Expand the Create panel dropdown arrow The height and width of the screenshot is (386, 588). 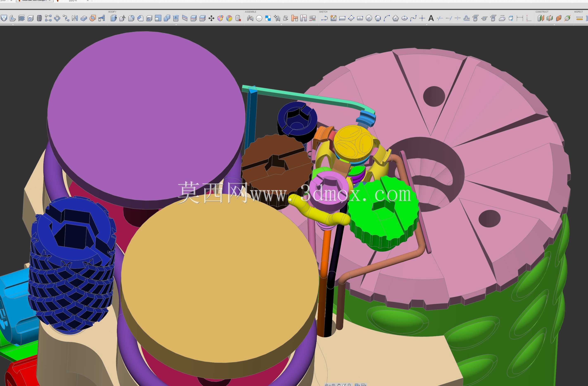click(13, 25)
